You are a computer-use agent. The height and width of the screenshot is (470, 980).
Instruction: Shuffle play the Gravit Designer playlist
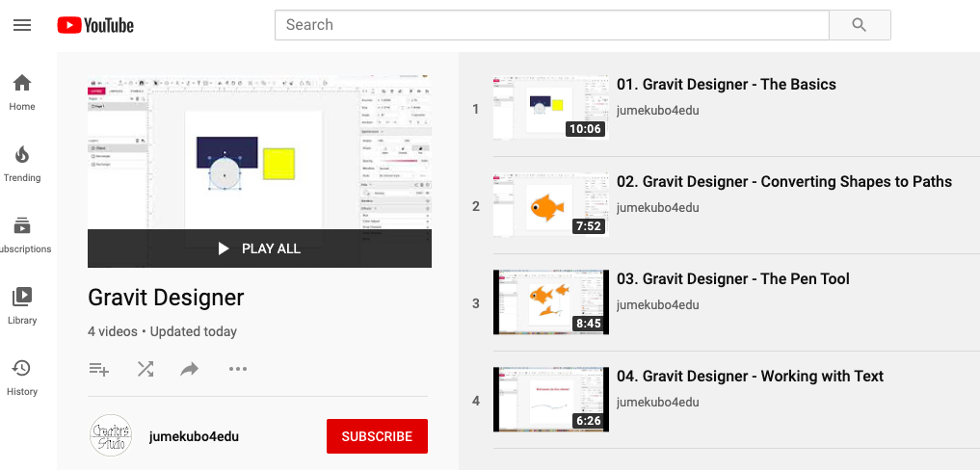(146, 369)
